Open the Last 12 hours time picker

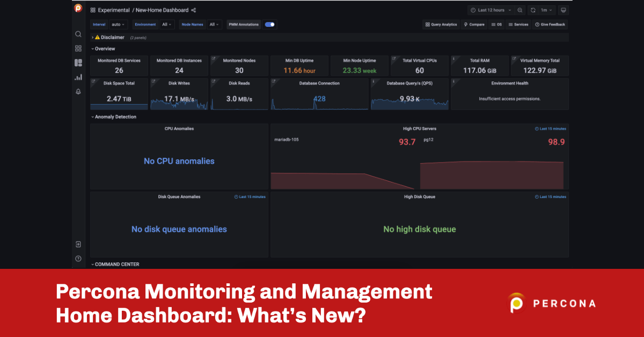point(491,10)
